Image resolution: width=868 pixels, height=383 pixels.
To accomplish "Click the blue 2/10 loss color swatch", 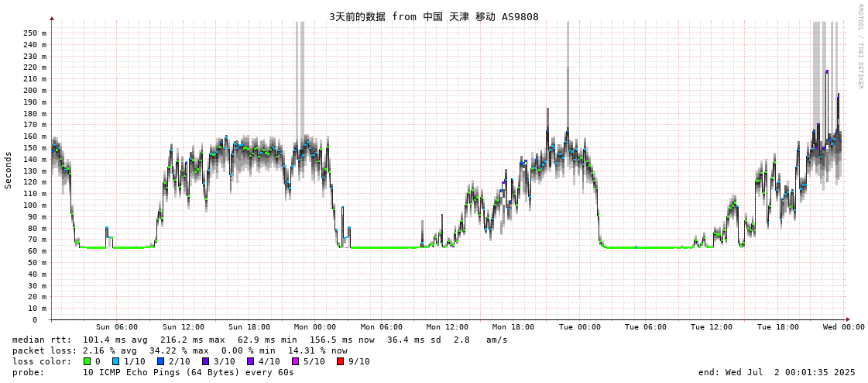I will [x=160, y=361].
